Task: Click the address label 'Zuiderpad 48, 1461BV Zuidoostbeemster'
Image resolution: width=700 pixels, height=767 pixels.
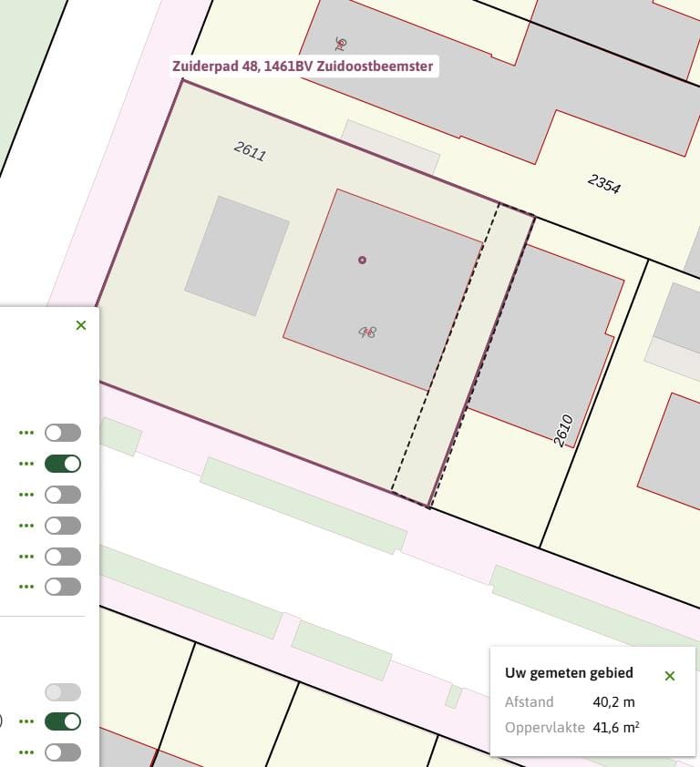Action: coord(303,66)
